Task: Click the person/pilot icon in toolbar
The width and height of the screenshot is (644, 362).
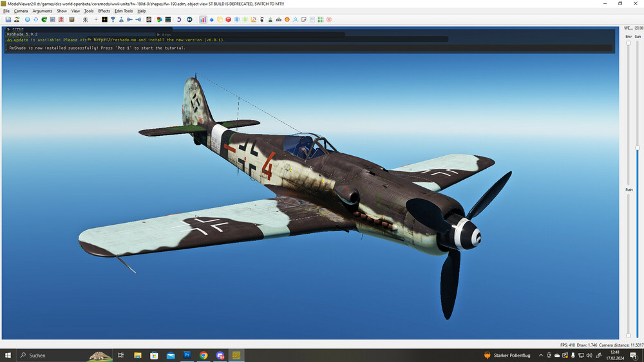Action: 17,19
